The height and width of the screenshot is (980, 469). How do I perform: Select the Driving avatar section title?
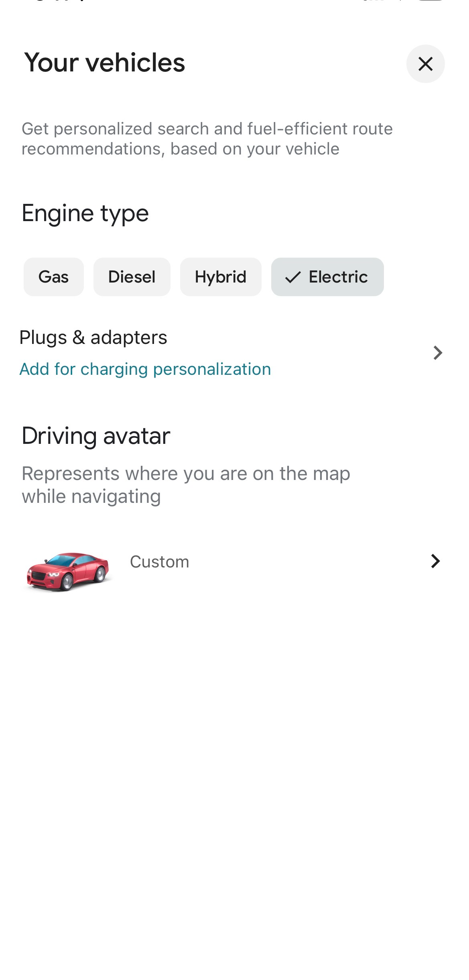coord(95,436)
